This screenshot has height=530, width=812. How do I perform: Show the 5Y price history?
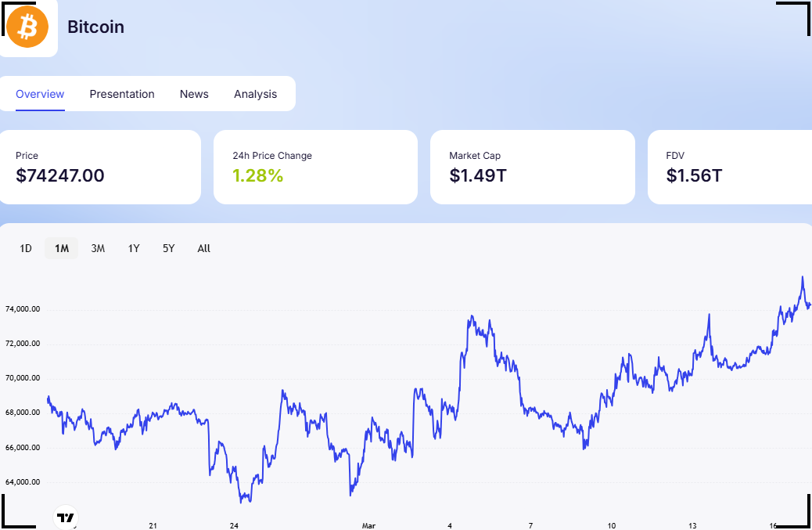(169, 248)
